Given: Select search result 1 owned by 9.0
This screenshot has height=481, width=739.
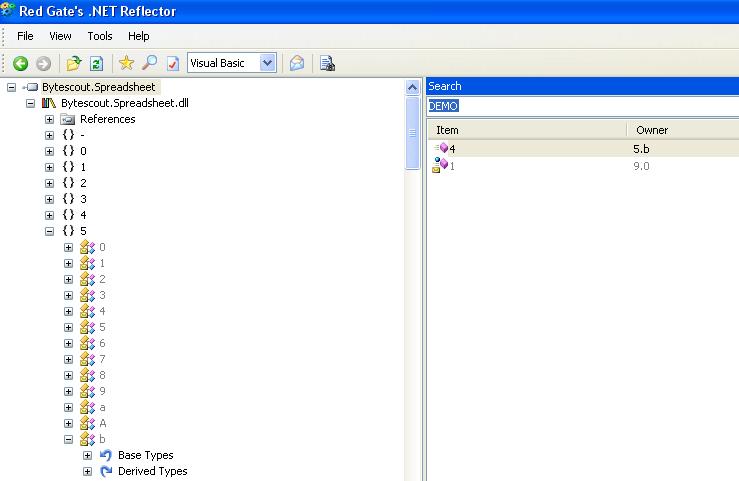Looking at the screenshot, I should [583, 166].
